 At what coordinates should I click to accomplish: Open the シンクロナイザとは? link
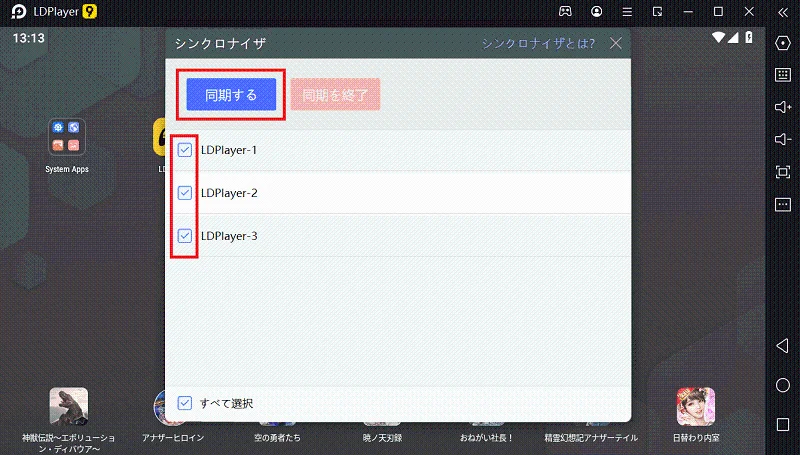(x=538, y=43)
